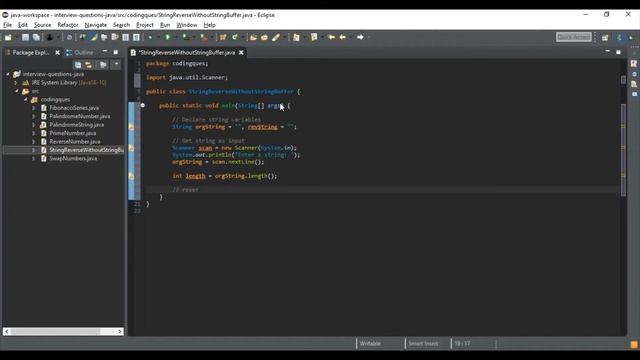The image size is (640, 360).
Task: Click the Package Explorer horizontal scrollbar thumb
Action: (55, 331)
